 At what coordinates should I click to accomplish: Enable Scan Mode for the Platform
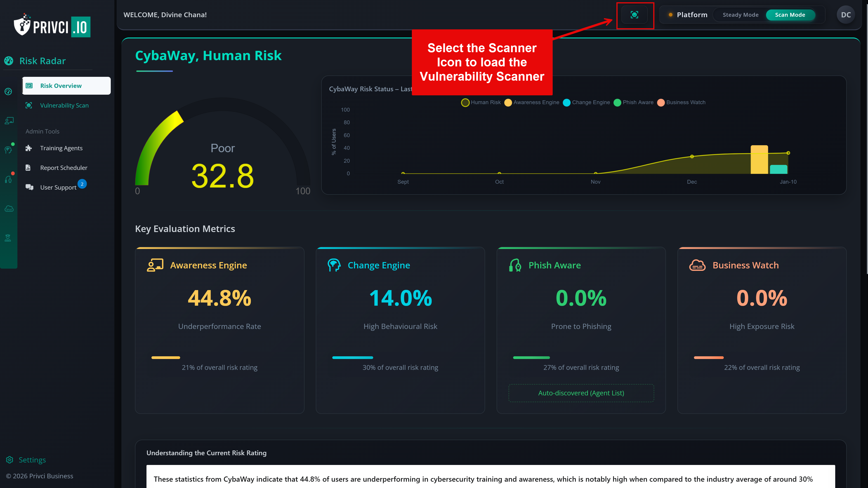(790, 15)
